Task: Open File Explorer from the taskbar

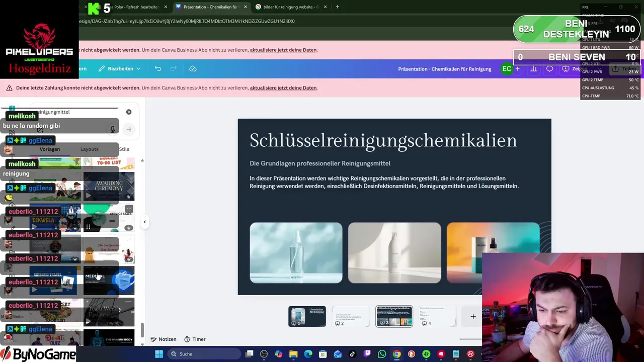Action: pyautogui.click(x=293, y=354)
